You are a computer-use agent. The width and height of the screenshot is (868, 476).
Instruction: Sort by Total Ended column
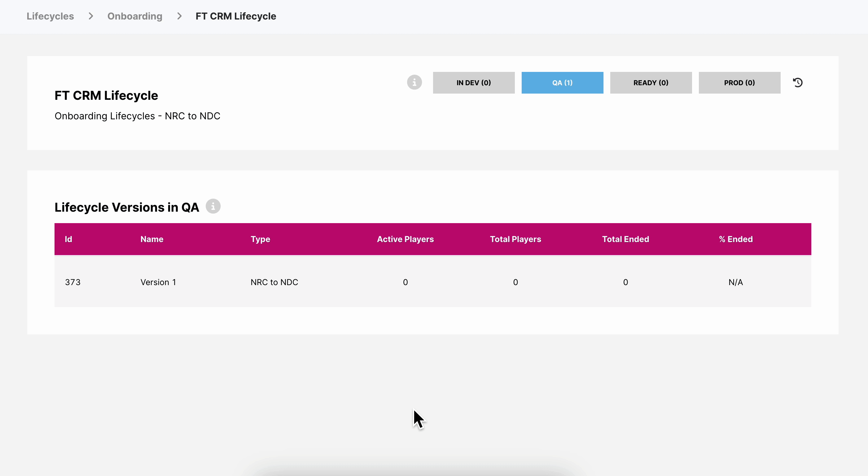[x=625, y=239]
